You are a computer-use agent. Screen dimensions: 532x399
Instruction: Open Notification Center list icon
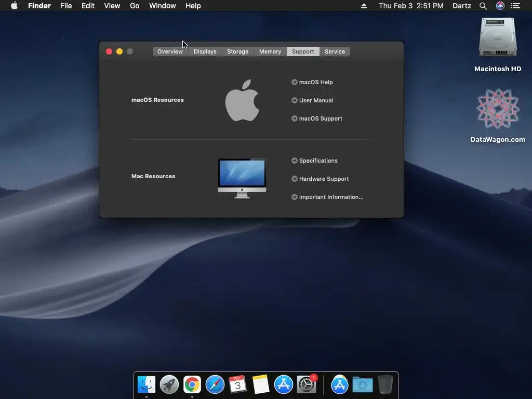(x=515, y=6)
